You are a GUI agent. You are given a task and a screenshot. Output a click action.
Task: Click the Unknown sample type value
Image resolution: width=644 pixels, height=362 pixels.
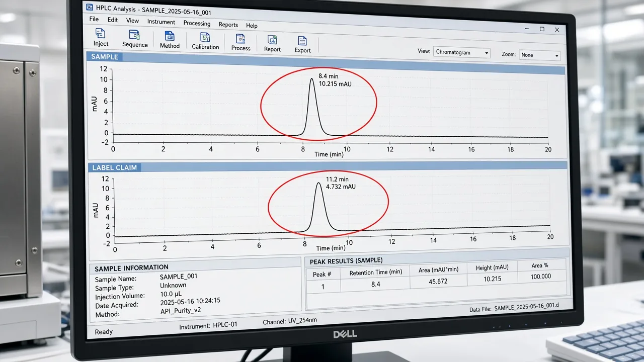(x=173, y=285)
